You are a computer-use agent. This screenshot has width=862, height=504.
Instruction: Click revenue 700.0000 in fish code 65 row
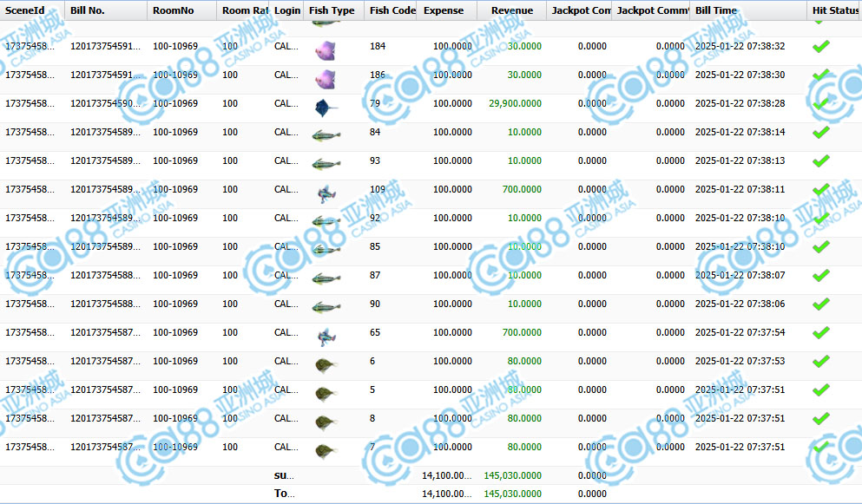tap(522, 332)
